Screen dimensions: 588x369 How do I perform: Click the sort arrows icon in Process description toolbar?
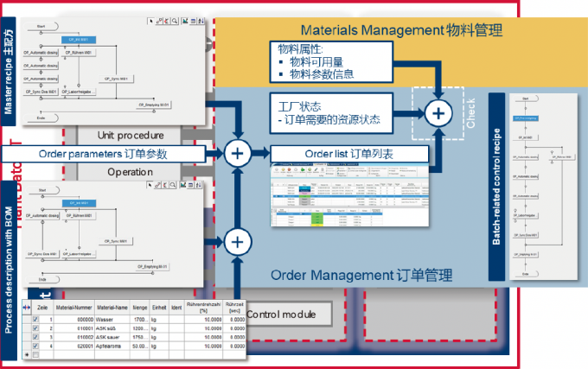click(199, 185)
